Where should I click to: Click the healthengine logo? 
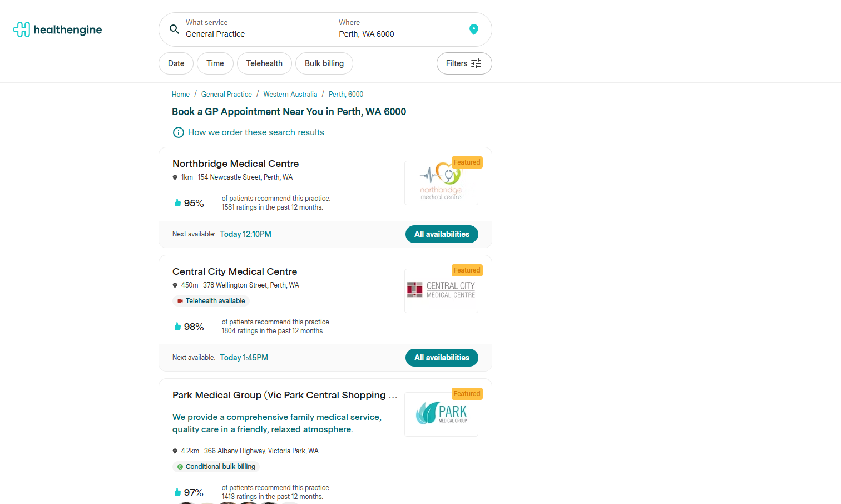[x=57, y=29]
